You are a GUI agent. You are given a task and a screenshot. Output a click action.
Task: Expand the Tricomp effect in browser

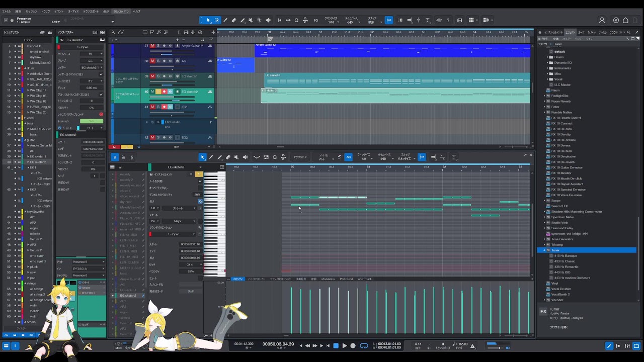coord(544,245)
